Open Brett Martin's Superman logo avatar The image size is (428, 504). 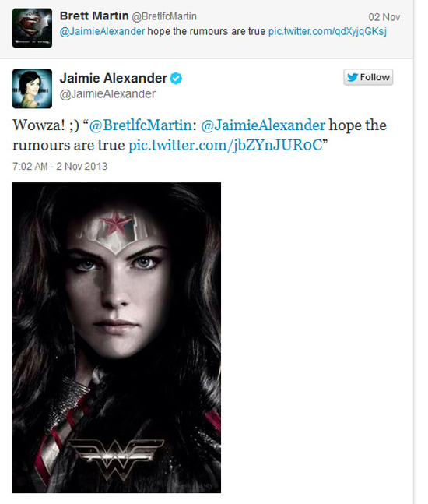pos(32,28)
